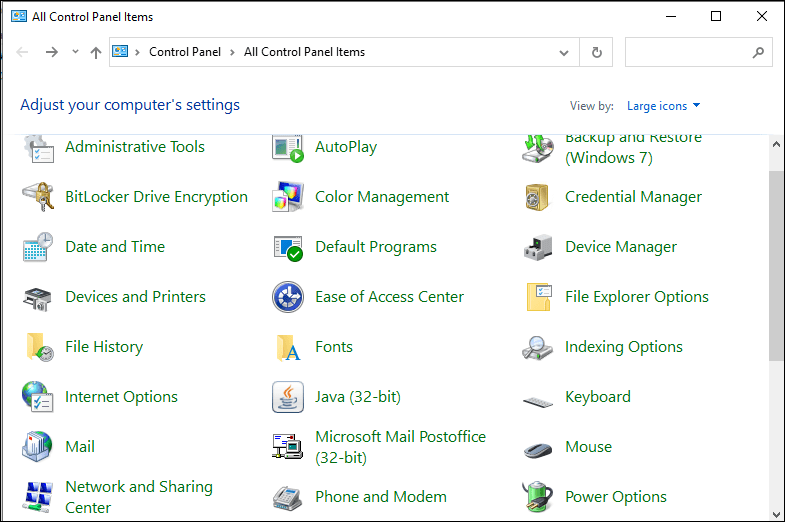Open the BitLocker Drive Encryption link
This screenshot has width=785, height=522.
156,197
